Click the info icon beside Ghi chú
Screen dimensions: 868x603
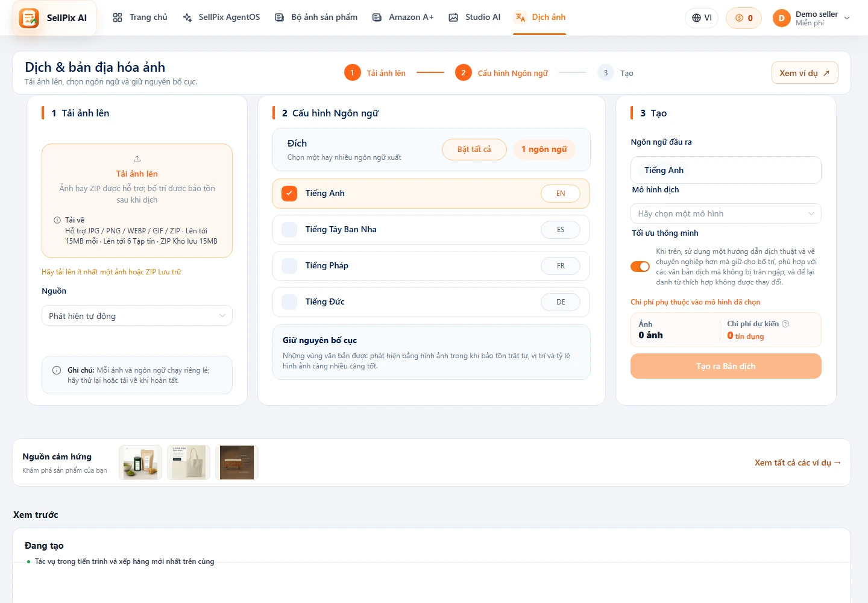click(x=57, y=370)
